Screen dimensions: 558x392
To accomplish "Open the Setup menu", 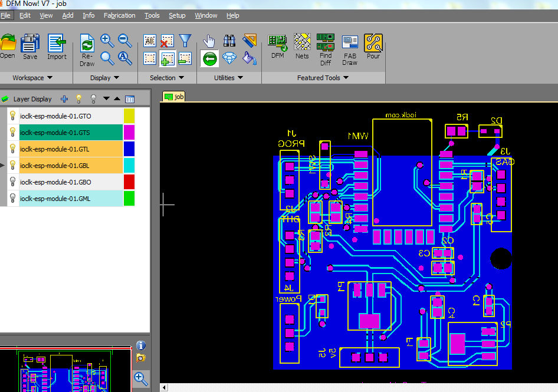I will click(x=177, y=16).
